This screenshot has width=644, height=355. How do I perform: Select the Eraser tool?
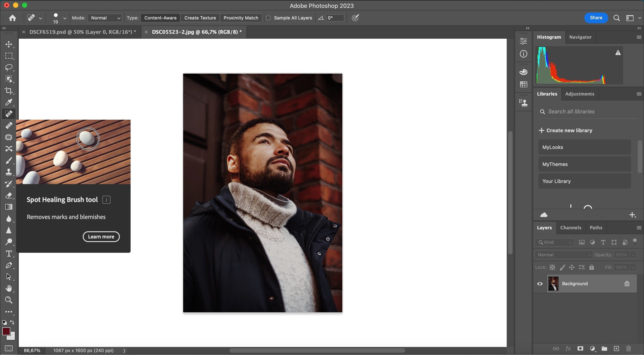point(9,195)
